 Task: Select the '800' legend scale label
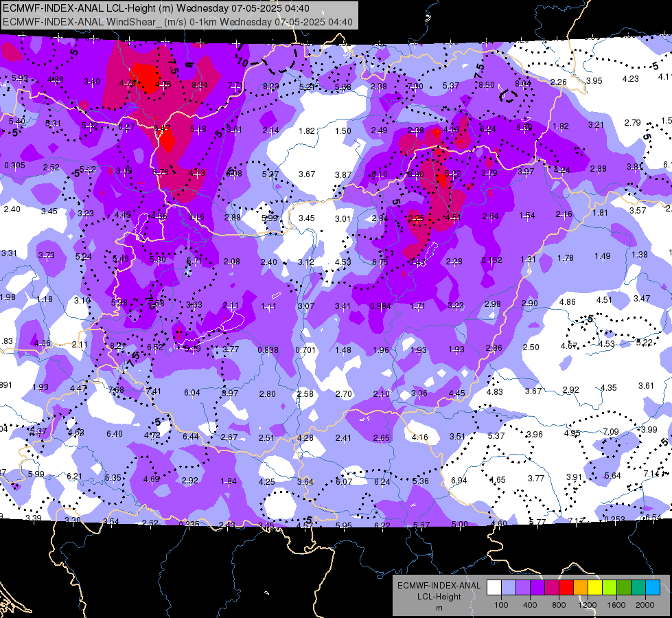559,605
